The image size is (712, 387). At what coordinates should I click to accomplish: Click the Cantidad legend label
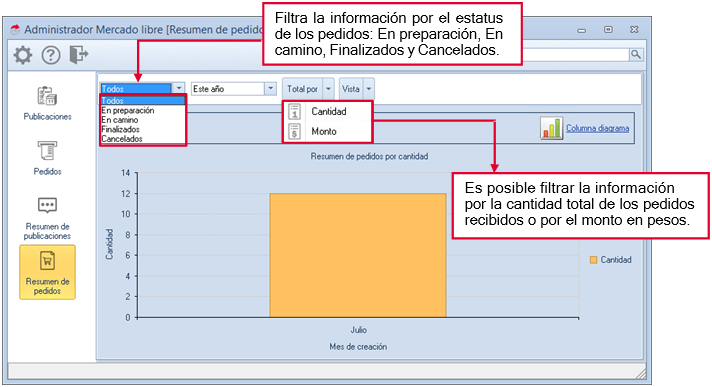pos(616,260)
